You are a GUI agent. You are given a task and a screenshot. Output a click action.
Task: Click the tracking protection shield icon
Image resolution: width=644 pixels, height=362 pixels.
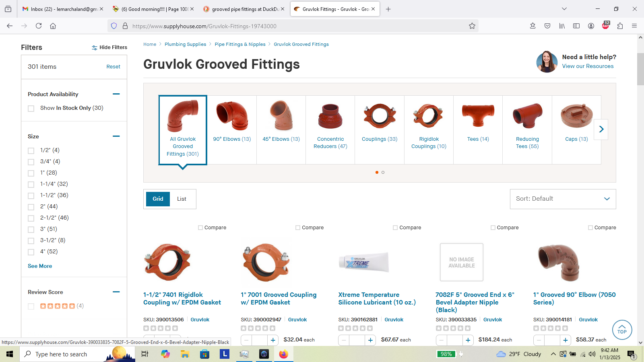pos(114,26)
